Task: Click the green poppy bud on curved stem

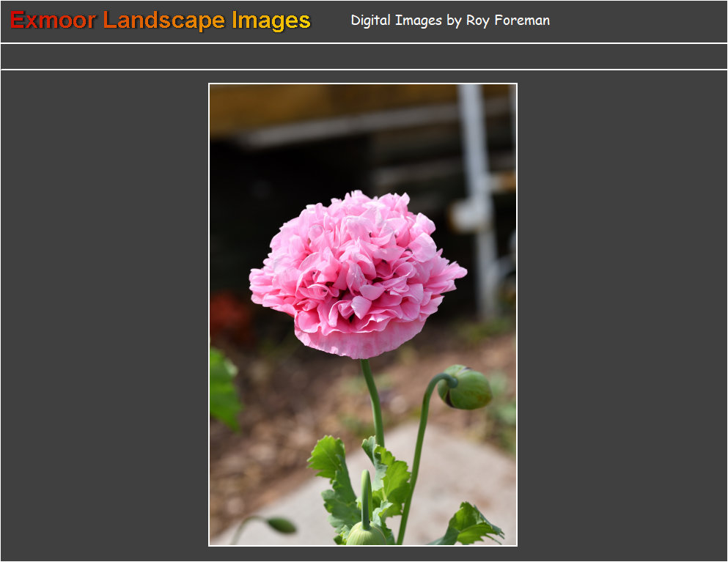Action: click(467, 388)
